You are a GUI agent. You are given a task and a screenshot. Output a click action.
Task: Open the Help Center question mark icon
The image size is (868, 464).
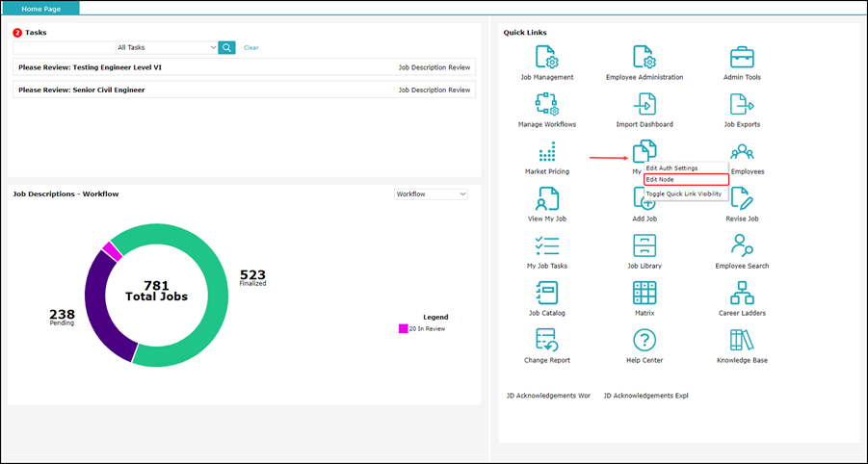pos(644,340)
